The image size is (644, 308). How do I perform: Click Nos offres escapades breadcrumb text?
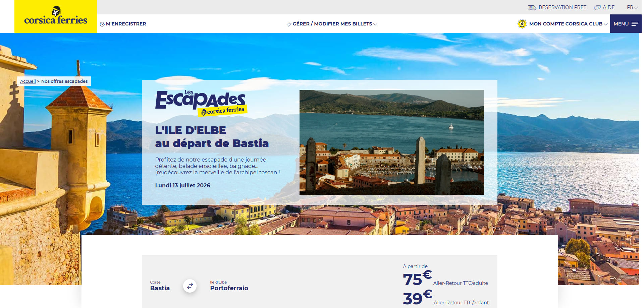[x=64, y=81]
